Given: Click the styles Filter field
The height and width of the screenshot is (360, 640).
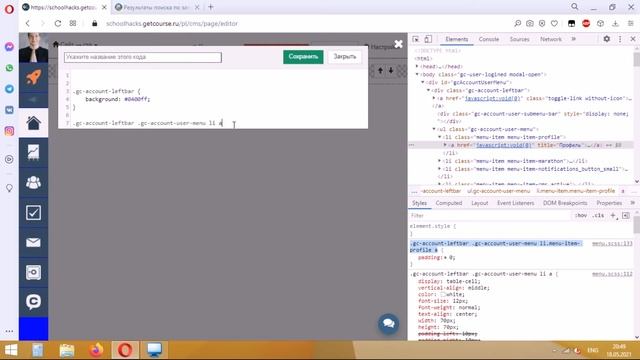Looking at the screenshot, I should [490, 216].
